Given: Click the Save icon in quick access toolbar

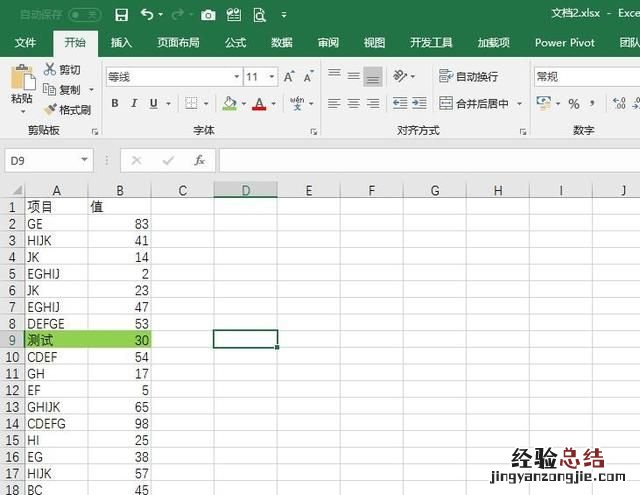Looking at the screenshot, I should click(x=121, y=15).
